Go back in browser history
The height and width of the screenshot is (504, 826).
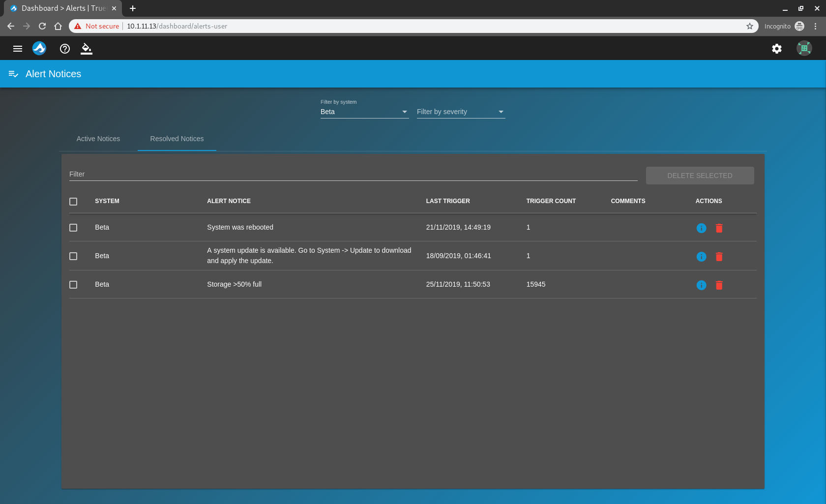click(11, 26)
